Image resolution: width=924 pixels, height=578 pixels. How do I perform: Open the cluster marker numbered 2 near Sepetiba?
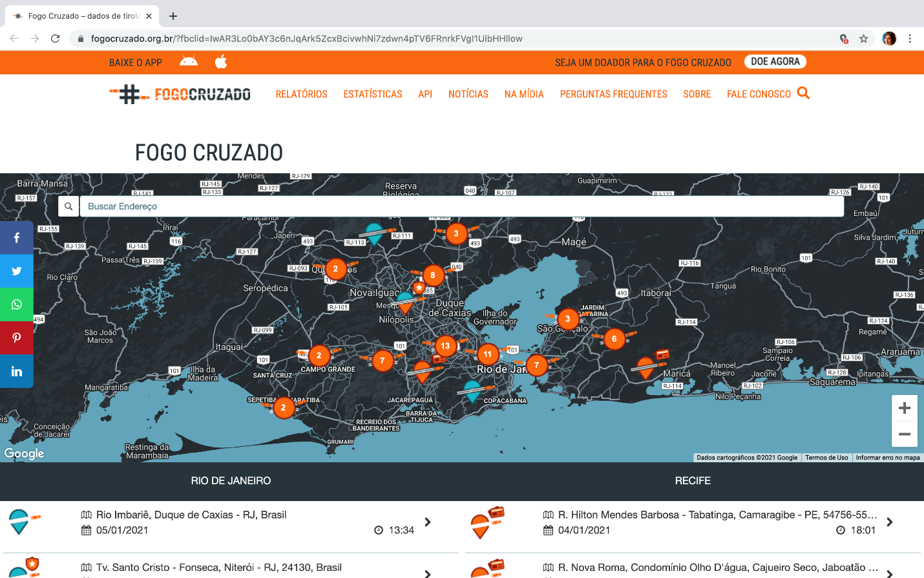coord(283,408)
